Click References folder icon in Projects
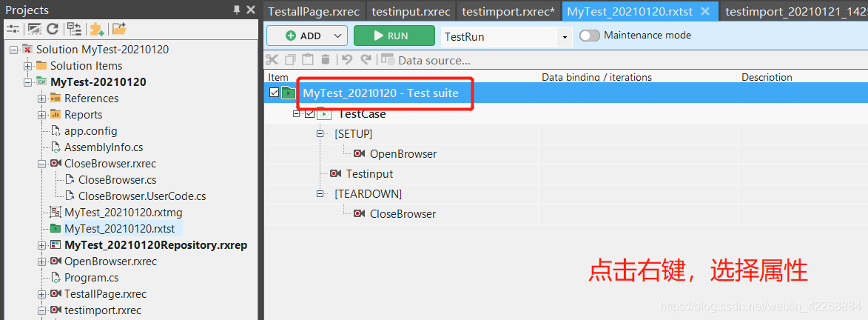Image resolution: width=868 pixels, height=320 pixels. [x=55, y=99]
